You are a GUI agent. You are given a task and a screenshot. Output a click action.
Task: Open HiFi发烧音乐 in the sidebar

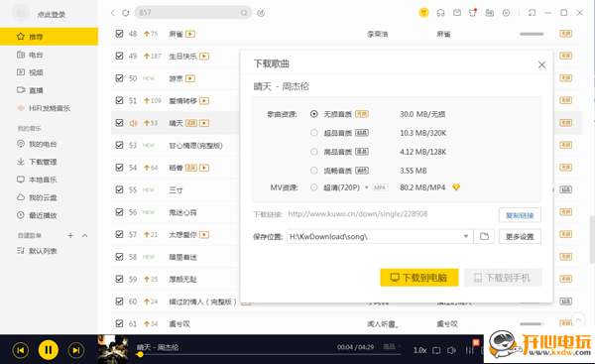[49, 108]
